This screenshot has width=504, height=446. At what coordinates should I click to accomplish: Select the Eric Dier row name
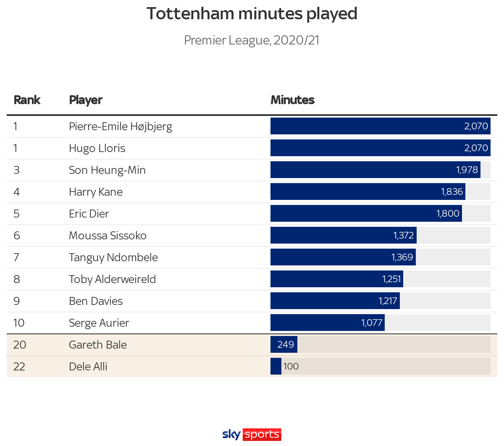89,214
